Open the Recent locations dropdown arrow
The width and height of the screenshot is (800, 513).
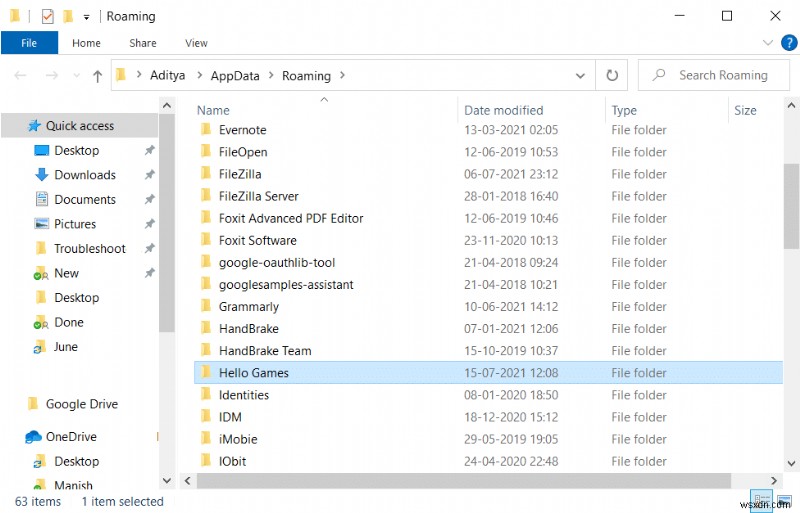77,76
